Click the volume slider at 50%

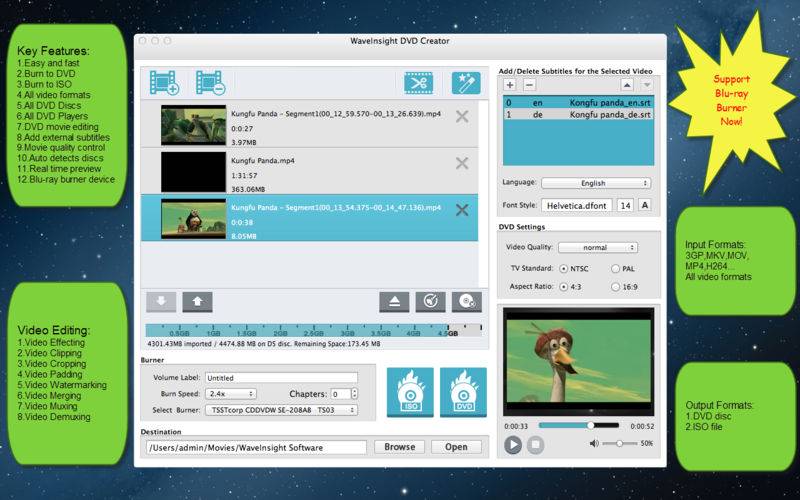click(x=619, y=443)
